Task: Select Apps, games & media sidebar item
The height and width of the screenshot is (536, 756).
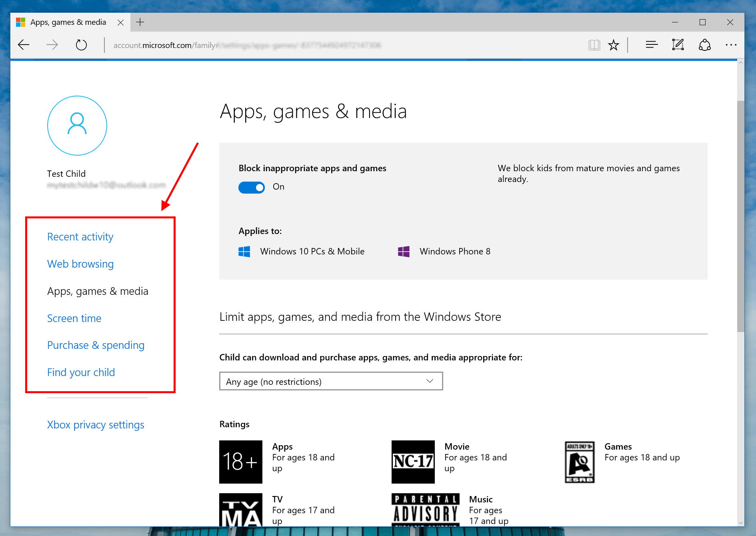Action: click(98, 291)
